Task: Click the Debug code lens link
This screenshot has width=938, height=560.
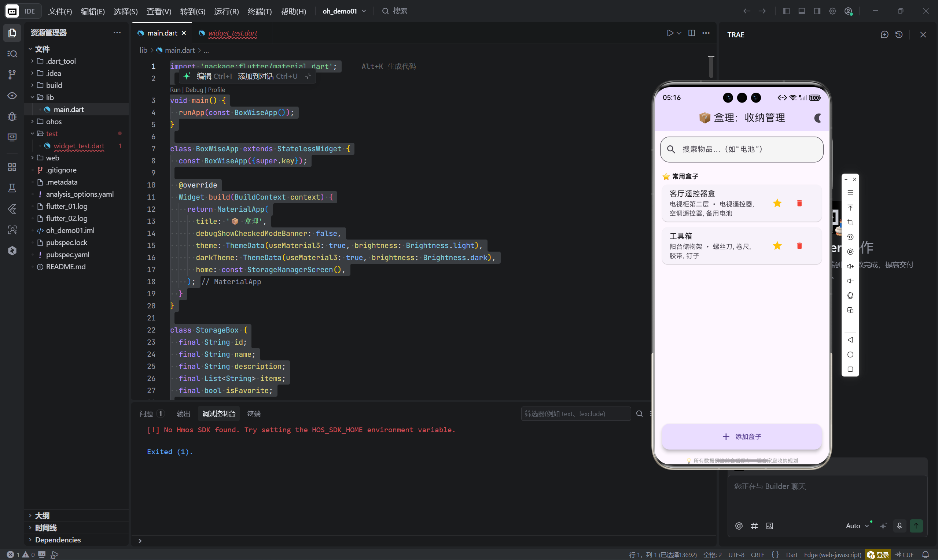Action: [x=194, y=90]
